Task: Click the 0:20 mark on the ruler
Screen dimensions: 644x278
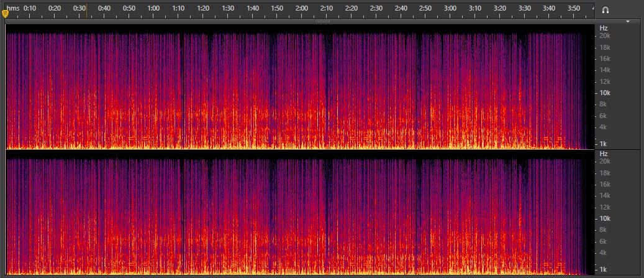Action: click(x=54, y=8)
